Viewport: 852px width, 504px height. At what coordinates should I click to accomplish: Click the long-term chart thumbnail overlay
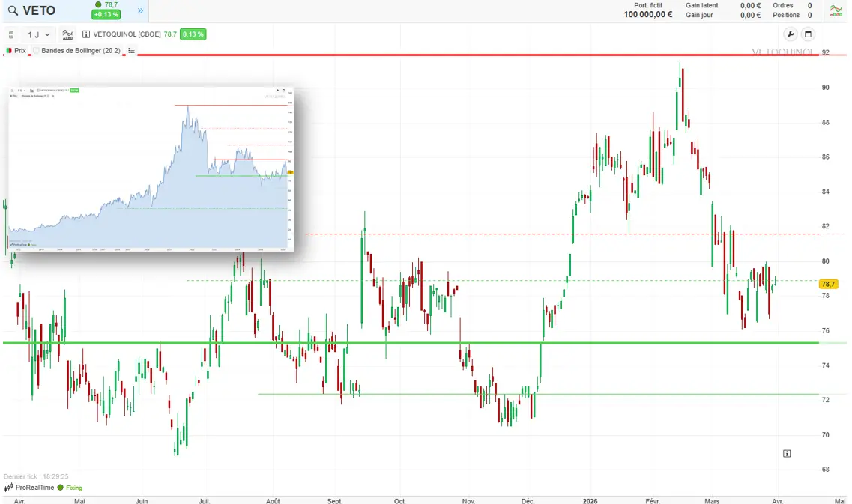(x=150, y=169)
